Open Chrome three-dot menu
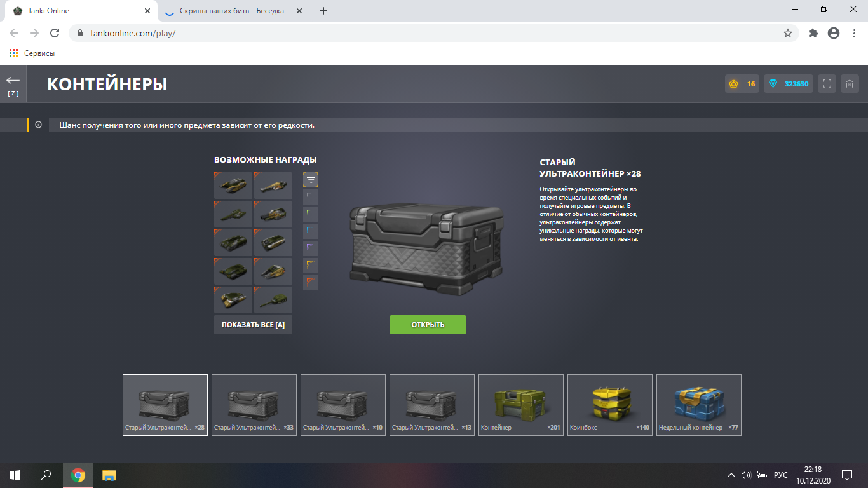The image size is (868, 488). click(x=854, y=33)
